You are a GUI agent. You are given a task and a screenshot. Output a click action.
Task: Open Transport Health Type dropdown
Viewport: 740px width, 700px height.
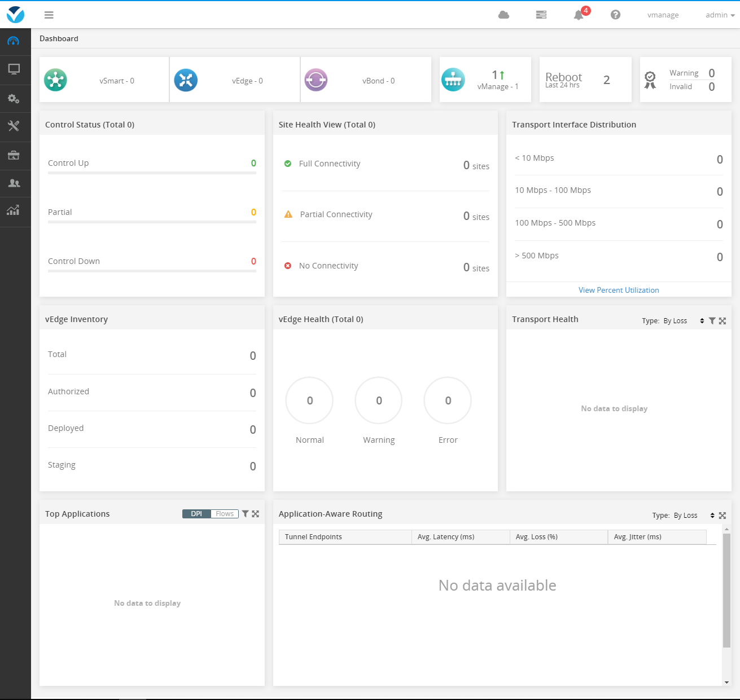coord(684,320)
